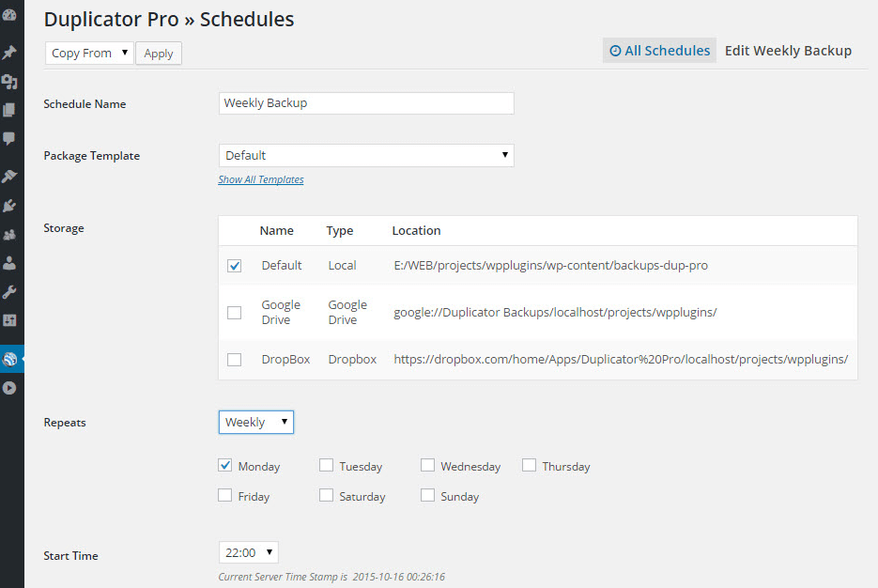Image resolution: width=878 pixels, height=588 pixels.
Task: Open the group-of-people icon in sidebar
Action: tap(9, 235)
